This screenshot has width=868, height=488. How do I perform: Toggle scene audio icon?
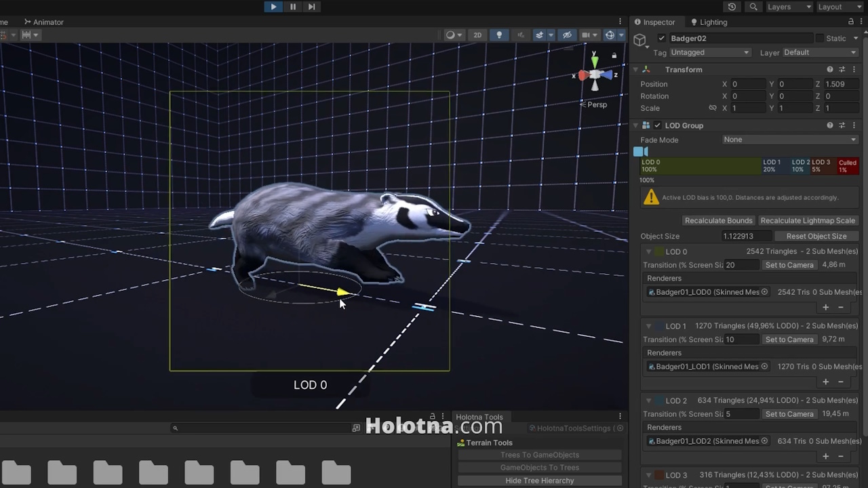tap(520, 35)
